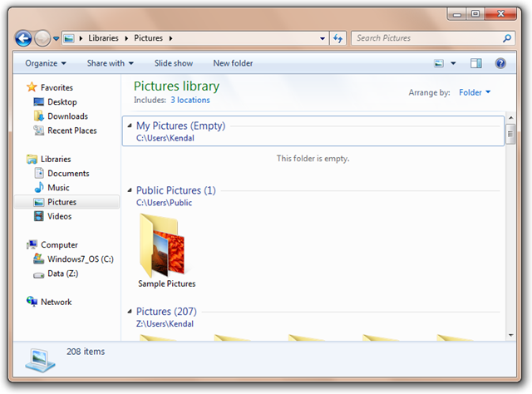Click the vertical scrollbar thumb
The width and height of the screenshot is (532, 394).
[x=510, y=134]
